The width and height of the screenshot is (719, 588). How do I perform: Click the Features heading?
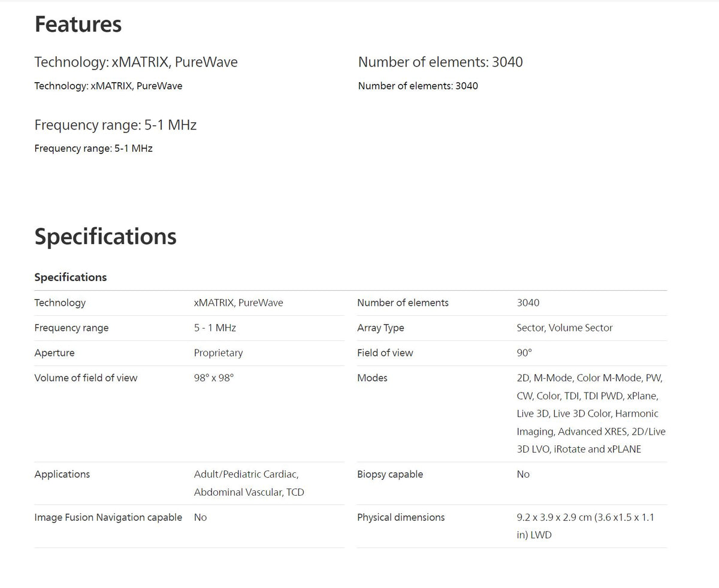point(78,25)
